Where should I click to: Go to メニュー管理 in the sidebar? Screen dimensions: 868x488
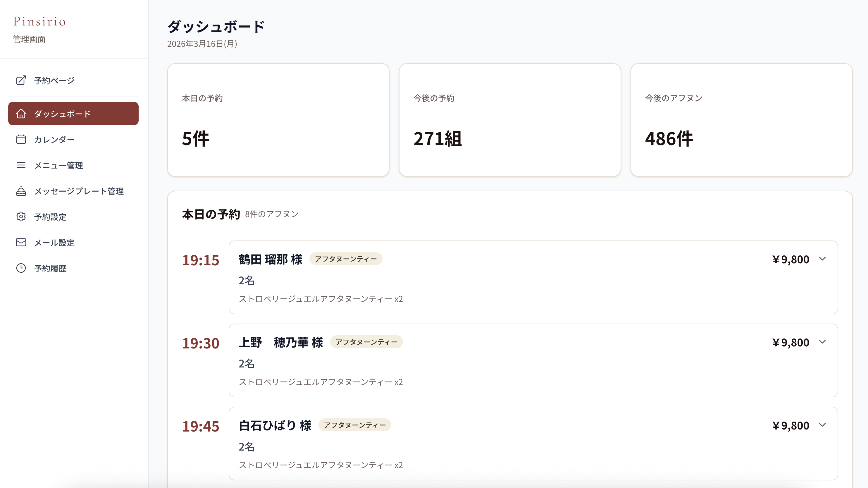coord(58,166)
